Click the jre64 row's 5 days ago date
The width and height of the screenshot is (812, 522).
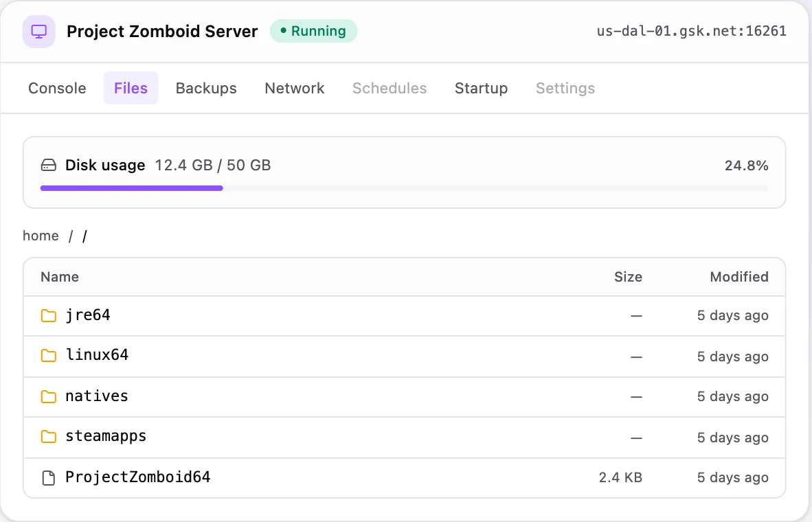click(733, 315)
